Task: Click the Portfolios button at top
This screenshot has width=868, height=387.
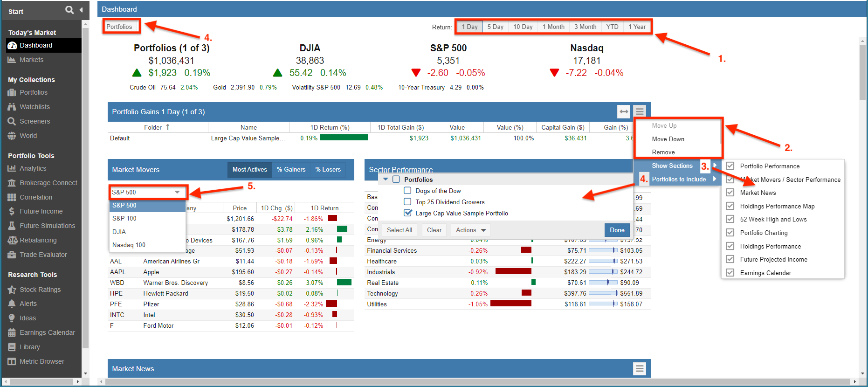Action: point(119,27)
